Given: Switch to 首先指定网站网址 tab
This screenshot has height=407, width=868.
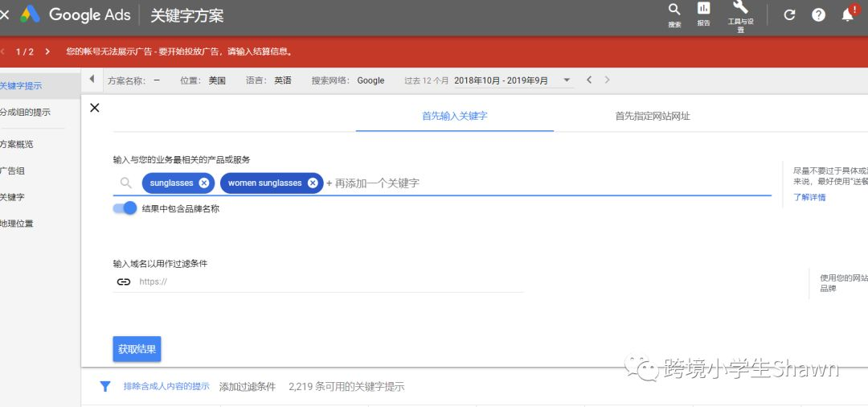Looking at the screenshot, I should coord(653,117).
